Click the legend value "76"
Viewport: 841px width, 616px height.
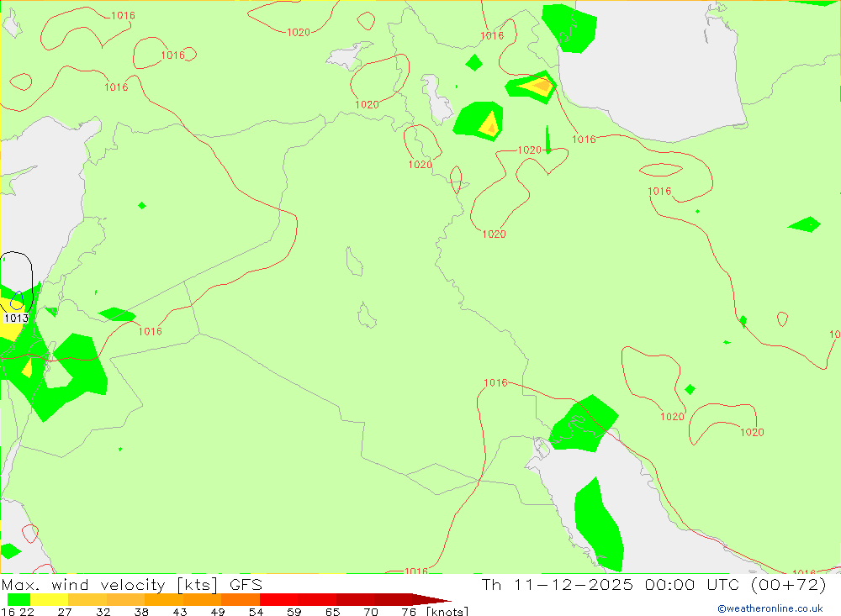coord(409,612)
